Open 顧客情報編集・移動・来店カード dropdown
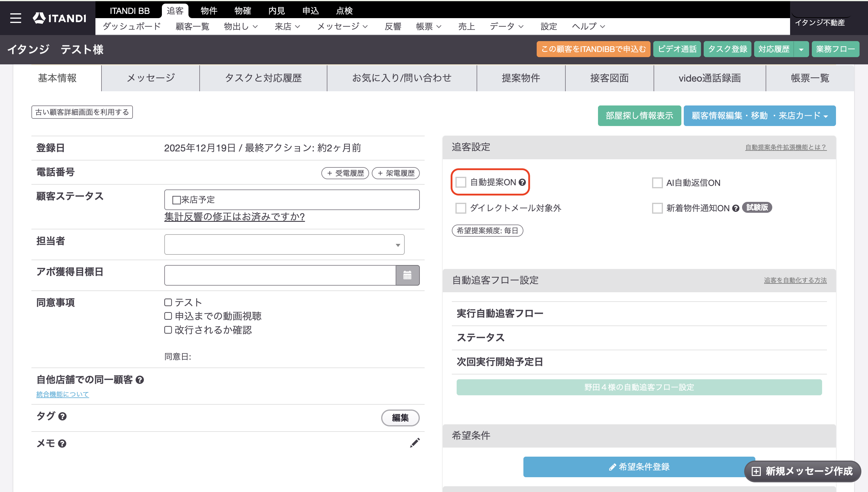Image resolution: width=868 pixels, height=492 pixels. click(760, 116)
